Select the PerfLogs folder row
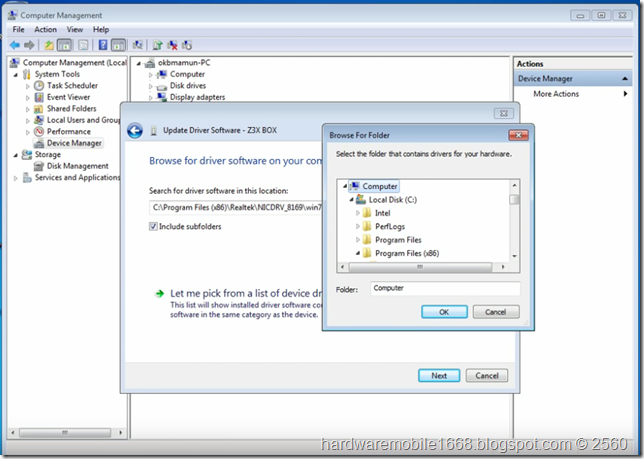 pos(390,226)
